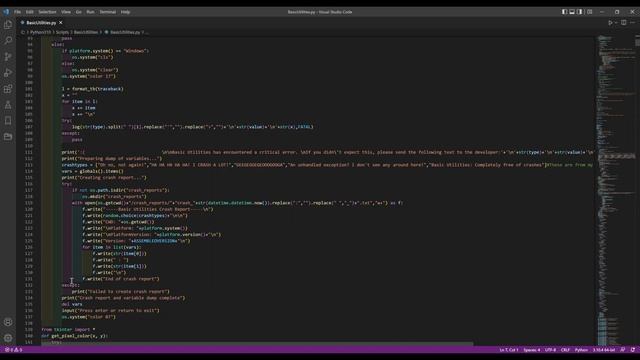The height and width of the screenshot is (360, 640).
Task: Open the Search view in activity bar
Action: (8, 40)
